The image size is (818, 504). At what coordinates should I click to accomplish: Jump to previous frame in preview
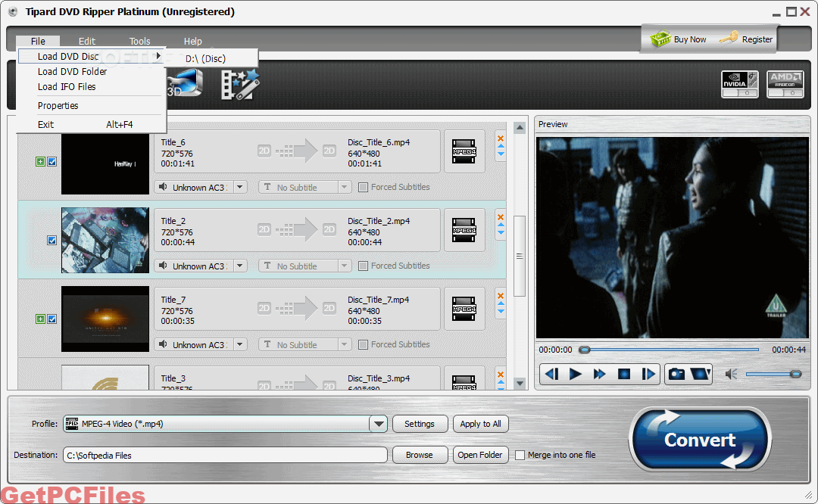[x=552, y=374]
